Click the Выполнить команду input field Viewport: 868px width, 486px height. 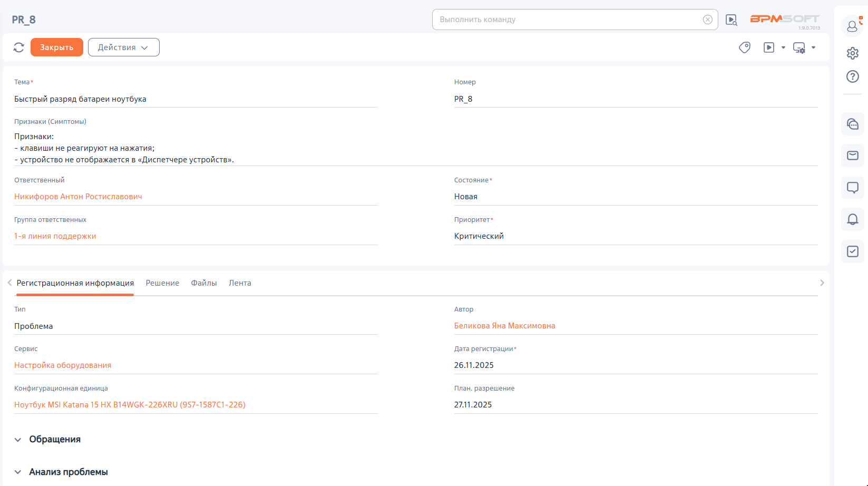click(x=567, y=20)
